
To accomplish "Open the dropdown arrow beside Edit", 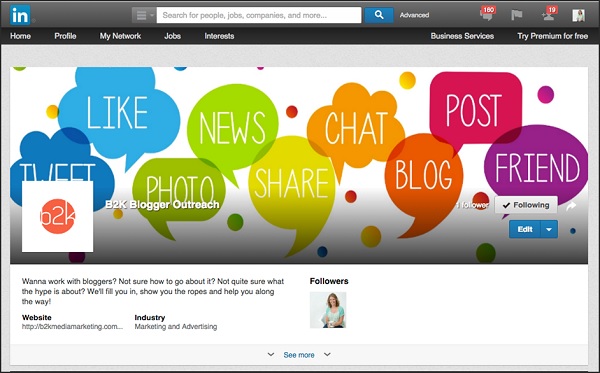I will [x=549, y=230].
